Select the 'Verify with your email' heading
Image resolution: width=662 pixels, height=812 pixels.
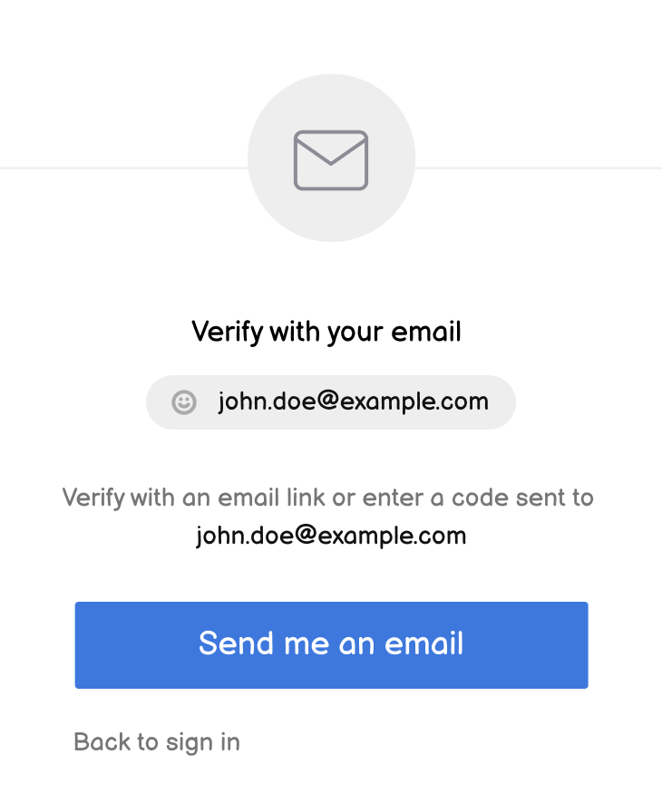(326, 332)
